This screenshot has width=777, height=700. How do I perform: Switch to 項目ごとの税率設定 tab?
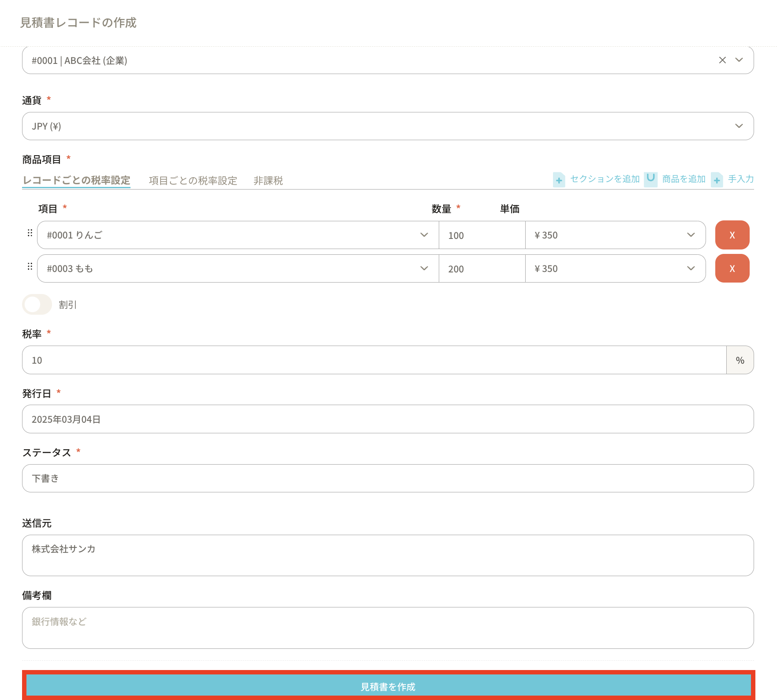click(x=193, y=181)
